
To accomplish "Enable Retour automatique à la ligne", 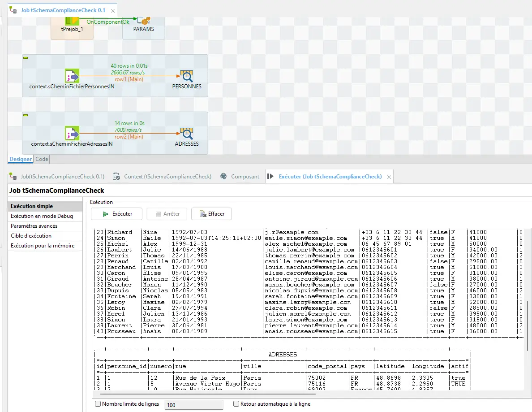I will [x=236, y=403].
